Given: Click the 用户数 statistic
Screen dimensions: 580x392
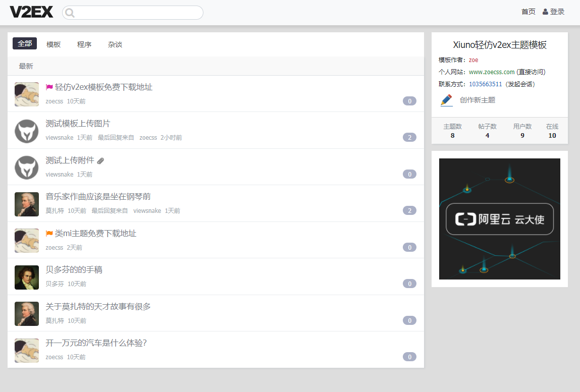Looking at the screenshot, I should click(x=522, y=131).
